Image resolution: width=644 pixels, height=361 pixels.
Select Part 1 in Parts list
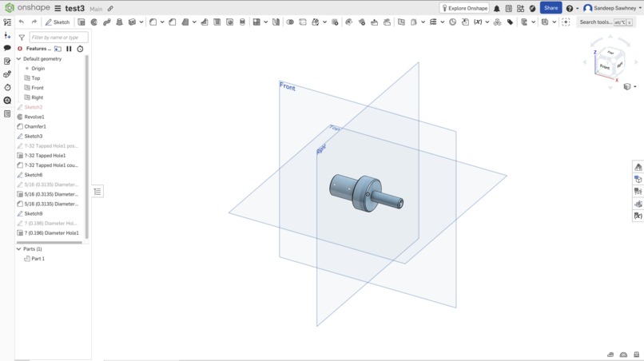tap(38, 259)
